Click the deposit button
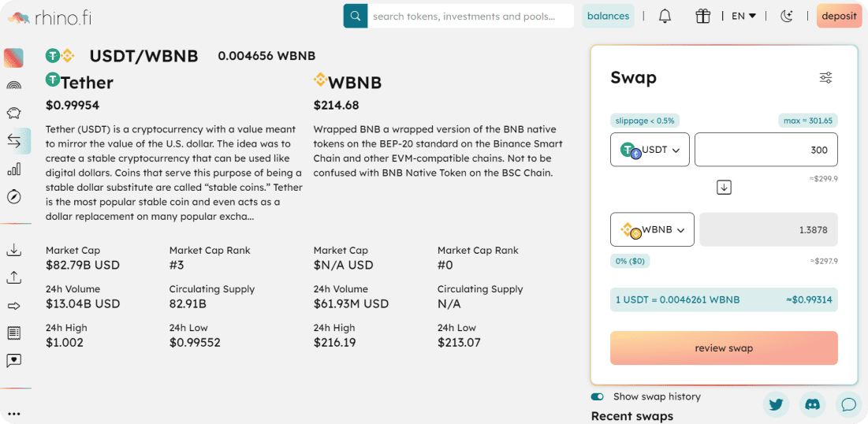This screenshot has height=424, width=868. tap(839, 16)
